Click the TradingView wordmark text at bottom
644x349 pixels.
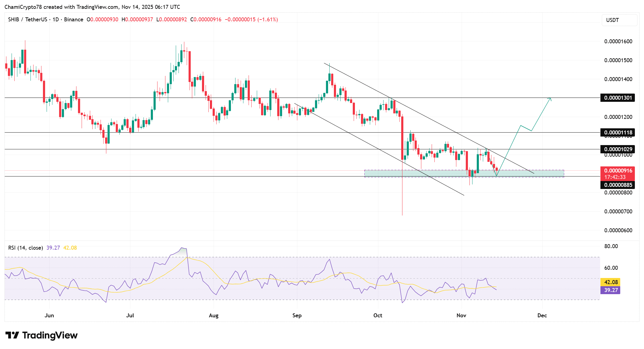click(50, 335)
